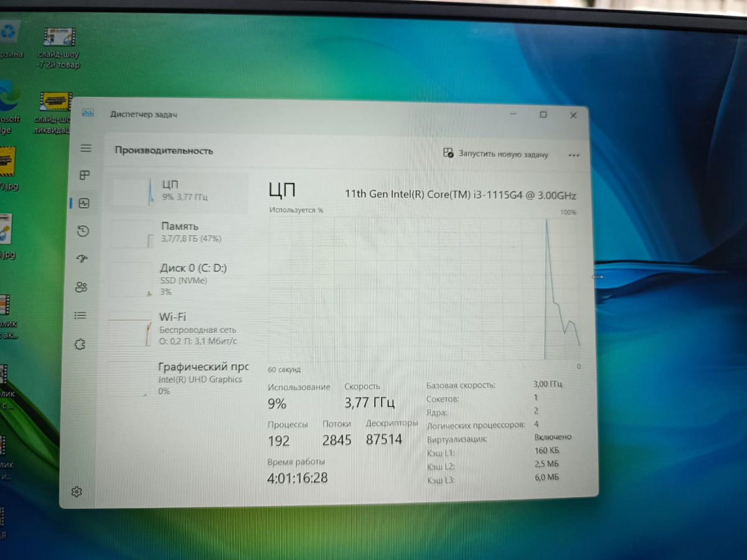Select the Performance page icon in sidebar
The image size is (747, 560).
click(x=84, y=203)
